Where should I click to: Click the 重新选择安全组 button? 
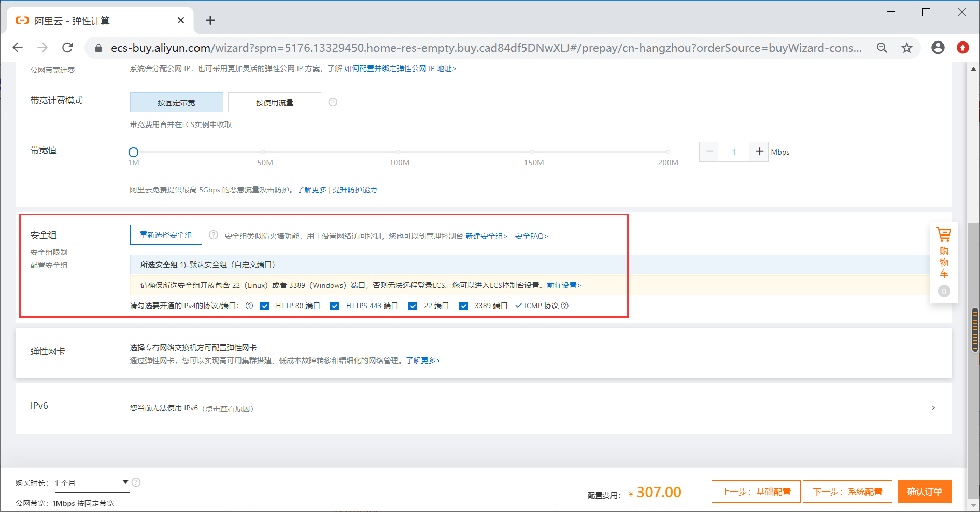[x=166, y=235]
